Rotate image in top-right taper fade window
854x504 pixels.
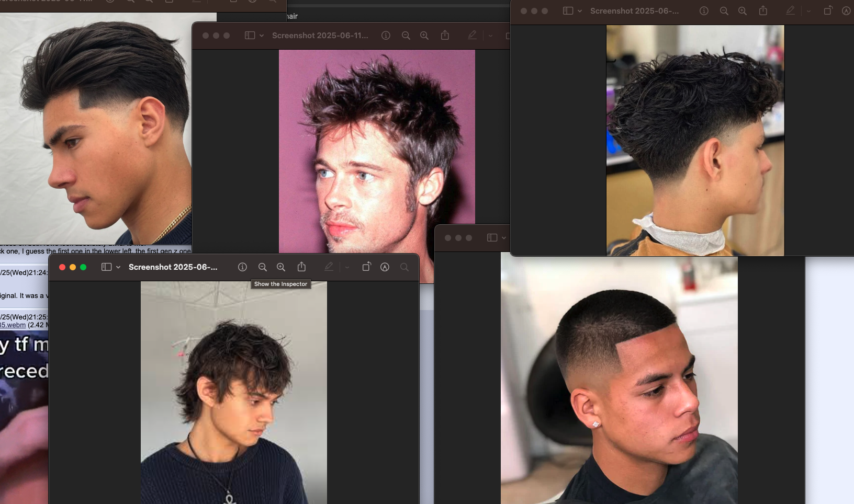[x=828, y=10]
